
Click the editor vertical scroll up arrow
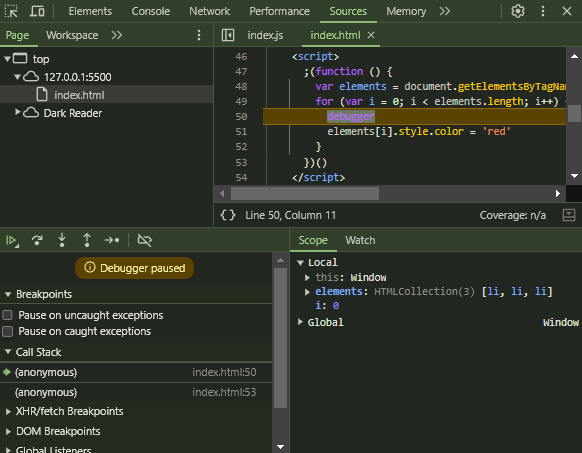(574, 56)
